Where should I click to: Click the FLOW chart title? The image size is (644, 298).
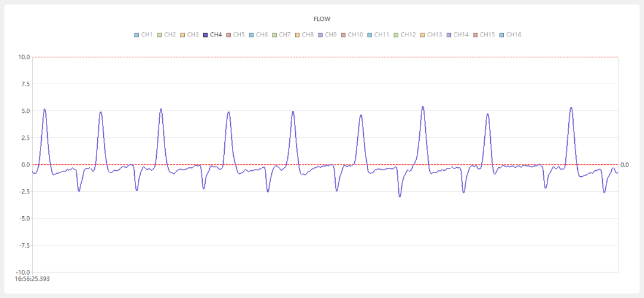coord(322,19)
